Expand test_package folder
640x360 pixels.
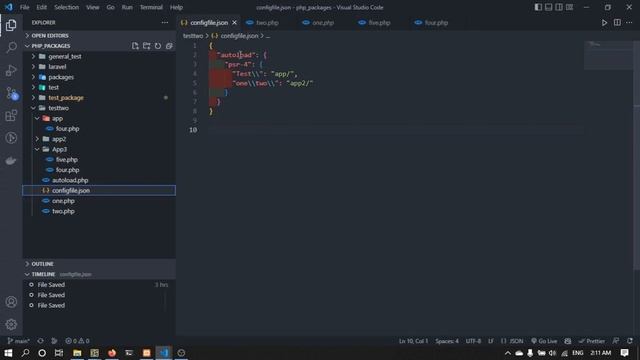tap(99, 98)
